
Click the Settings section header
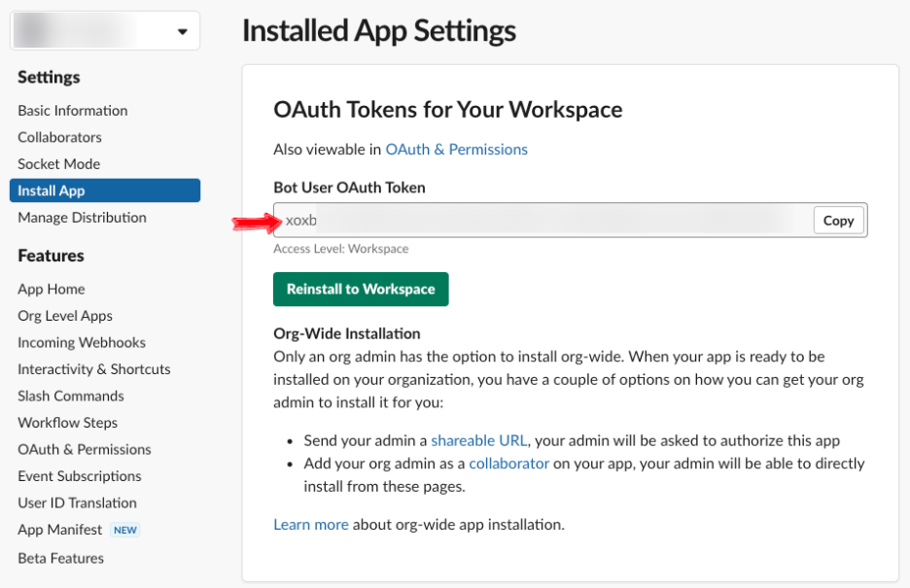(49, 77)
